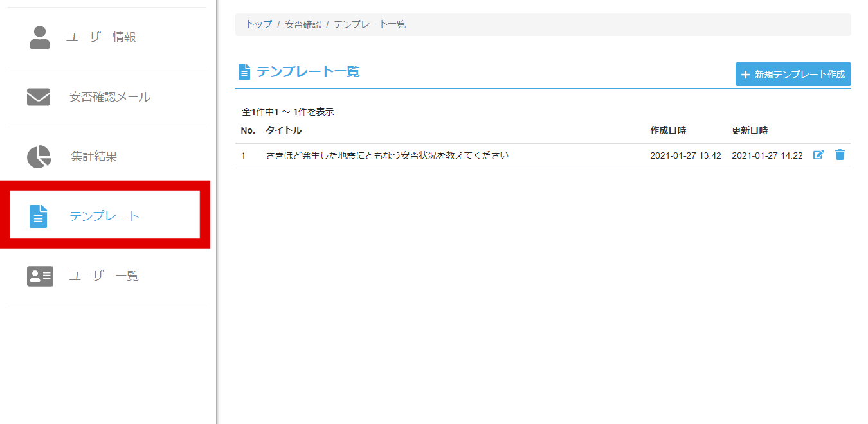Click the updated date 2021-01-27 14:22
This screenshot has height=424, width=868.
pos(767,155)
